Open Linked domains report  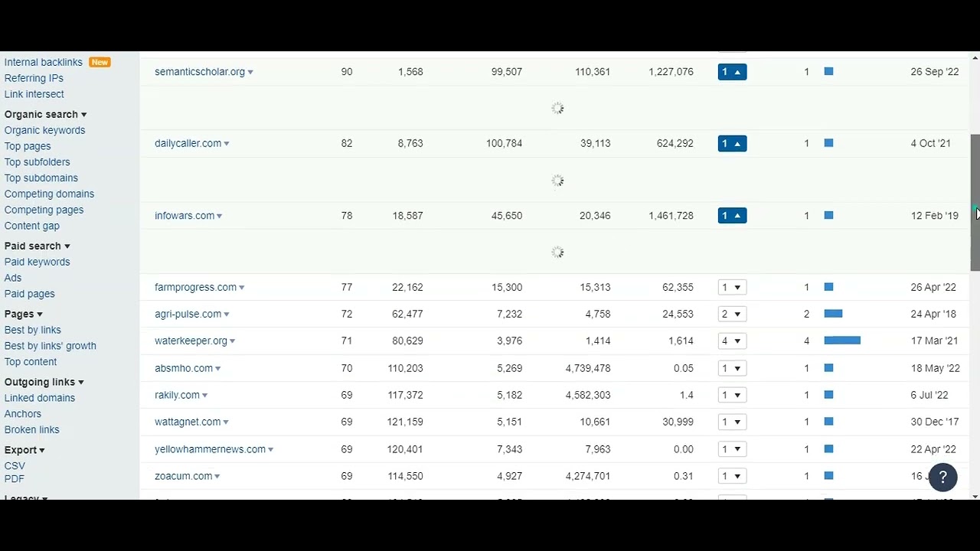pyautogui.click(x=40, y=398)
